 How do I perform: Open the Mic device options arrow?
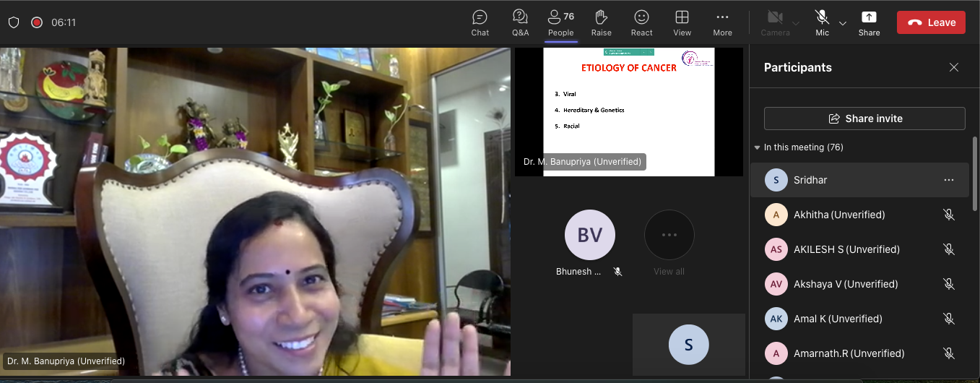842,23
